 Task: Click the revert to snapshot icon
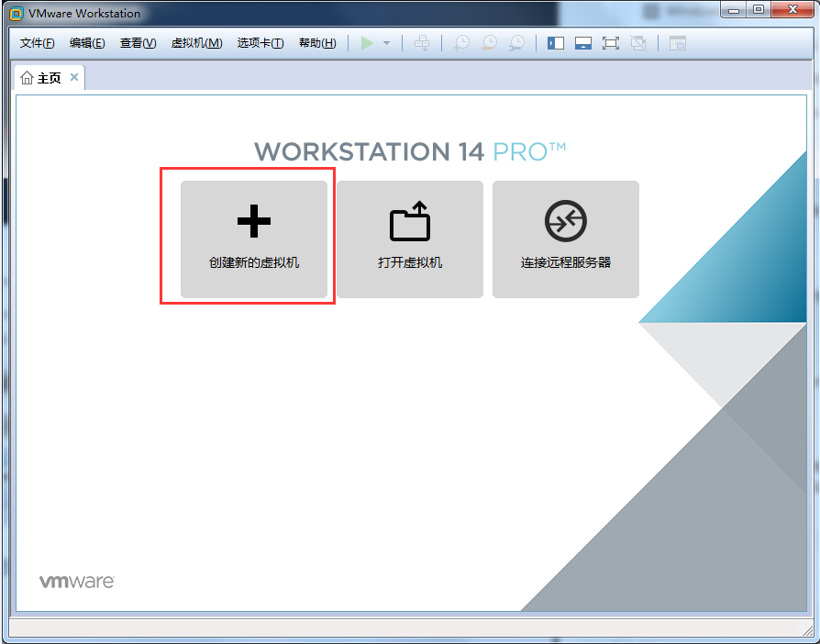490,43
